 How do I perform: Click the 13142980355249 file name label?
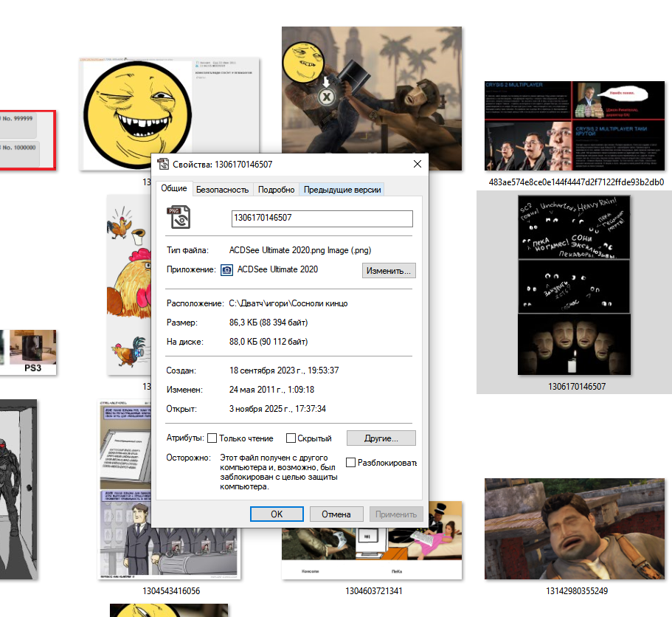(576, 591)
